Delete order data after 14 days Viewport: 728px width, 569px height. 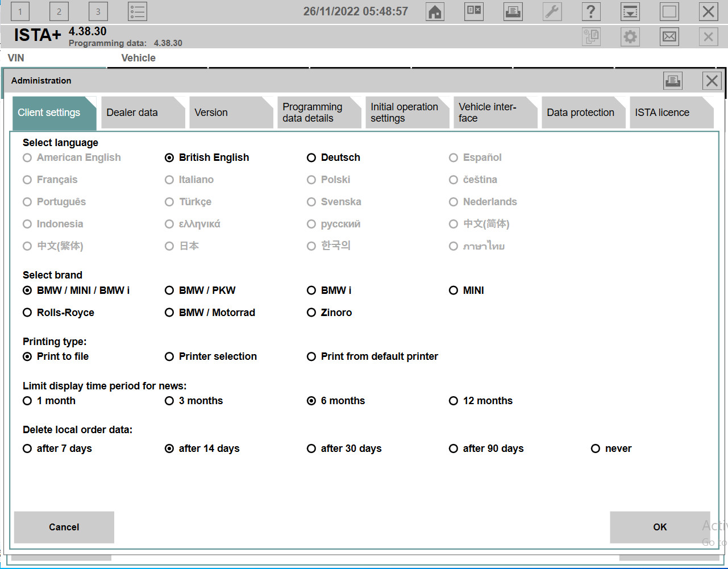202,448
